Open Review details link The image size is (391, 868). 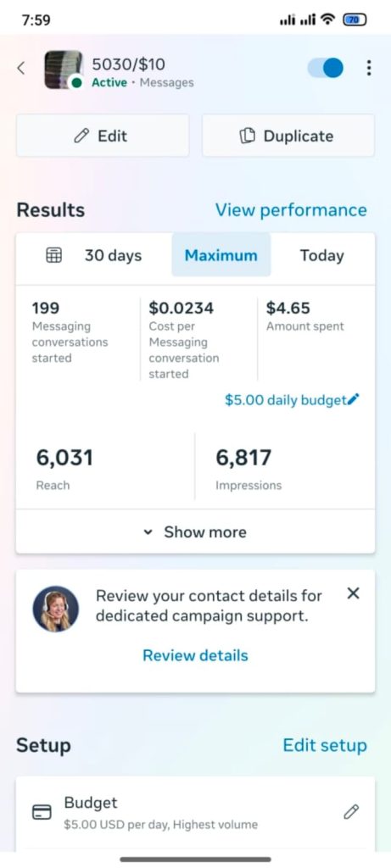pos(195,655)
